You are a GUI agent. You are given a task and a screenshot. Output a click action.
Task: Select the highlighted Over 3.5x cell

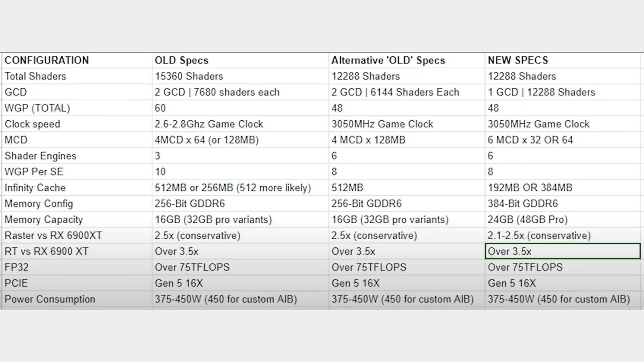562,251
